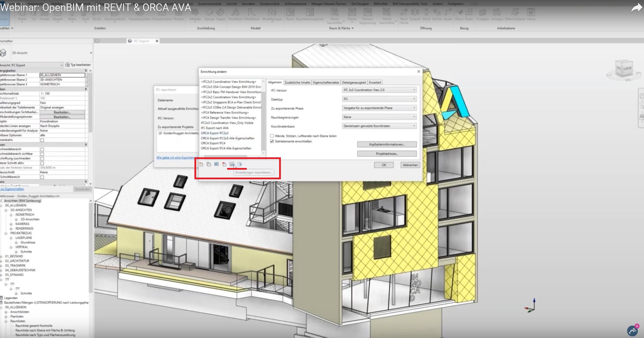Viewport: 644px width, 338px height.
Task: Select the Tür tool in the ribbon
Action: pyautogui.click(x=34, y=15)
